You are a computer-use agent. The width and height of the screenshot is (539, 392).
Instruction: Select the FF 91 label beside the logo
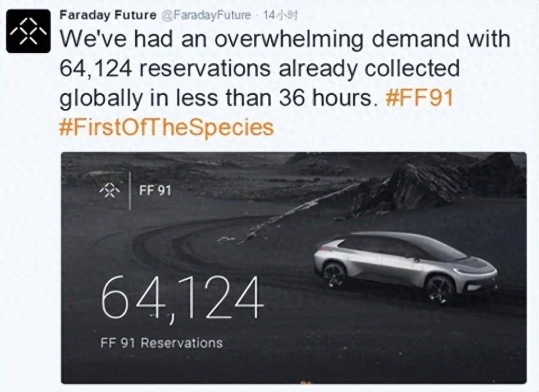click(x=155, y=191)
